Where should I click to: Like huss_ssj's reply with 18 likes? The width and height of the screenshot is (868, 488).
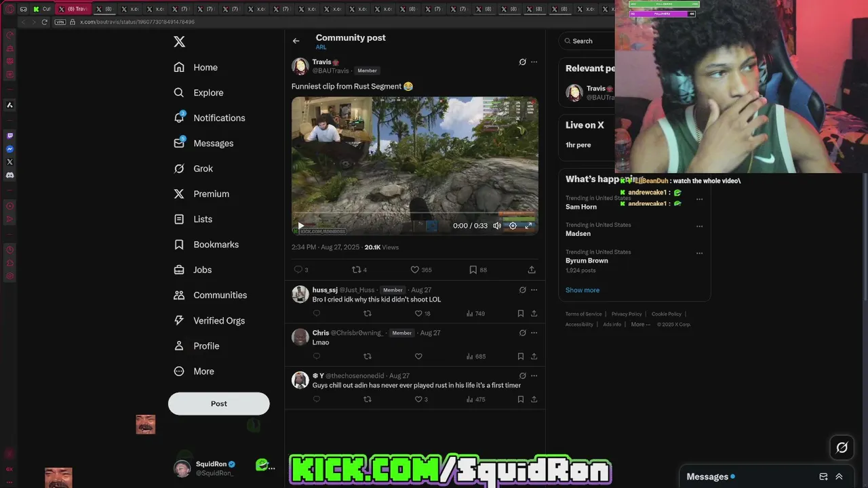point(418,313)
